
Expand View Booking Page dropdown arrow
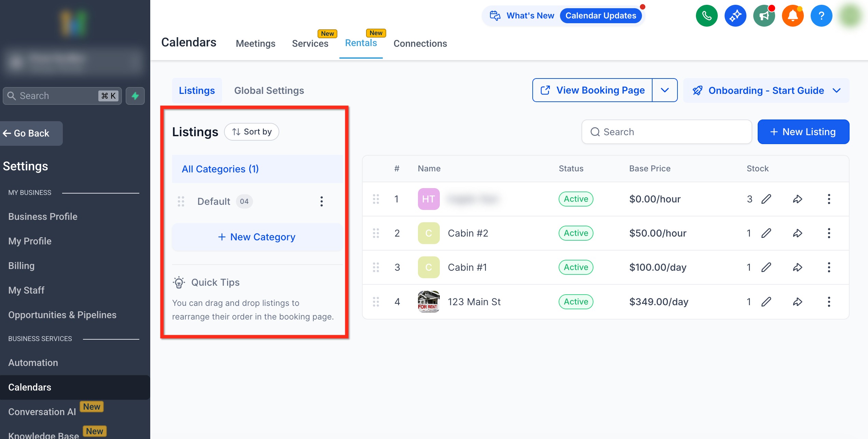click(664, 90)
